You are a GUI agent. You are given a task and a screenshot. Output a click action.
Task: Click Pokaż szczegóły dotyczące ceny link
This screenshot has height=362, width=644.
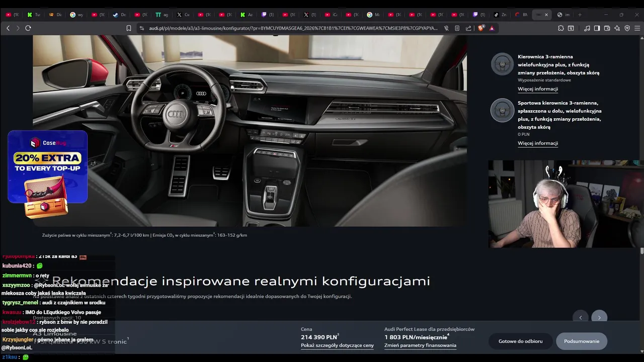337,345
